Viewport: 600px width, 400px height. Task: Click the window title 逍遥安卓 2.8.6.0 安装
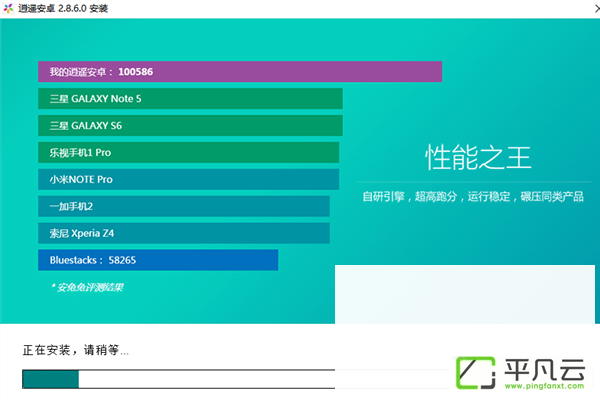coord(63,8)
